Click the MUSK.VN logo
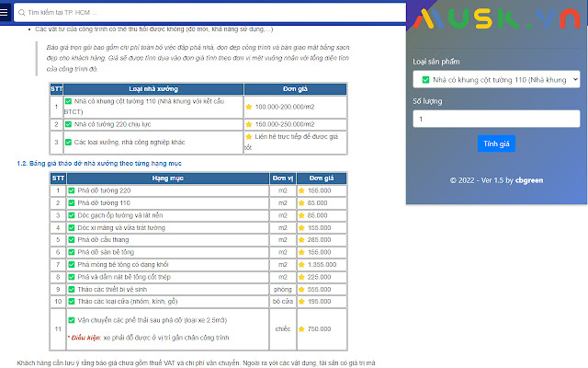Image resolution: width=588 pixels, height=368 pixels. click(496, 18)
